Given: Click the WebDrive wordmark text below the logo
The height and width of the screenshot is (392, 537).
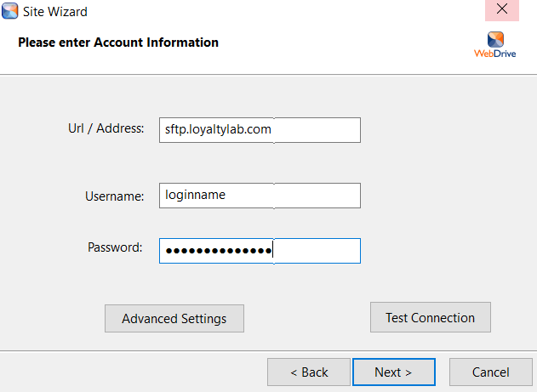Looking at the screenshot, I should click(494, 54).
